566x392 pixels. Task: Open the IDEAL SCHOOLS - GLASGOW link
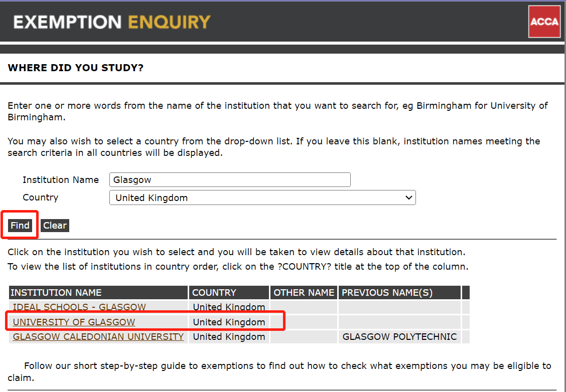pos(79,307)
